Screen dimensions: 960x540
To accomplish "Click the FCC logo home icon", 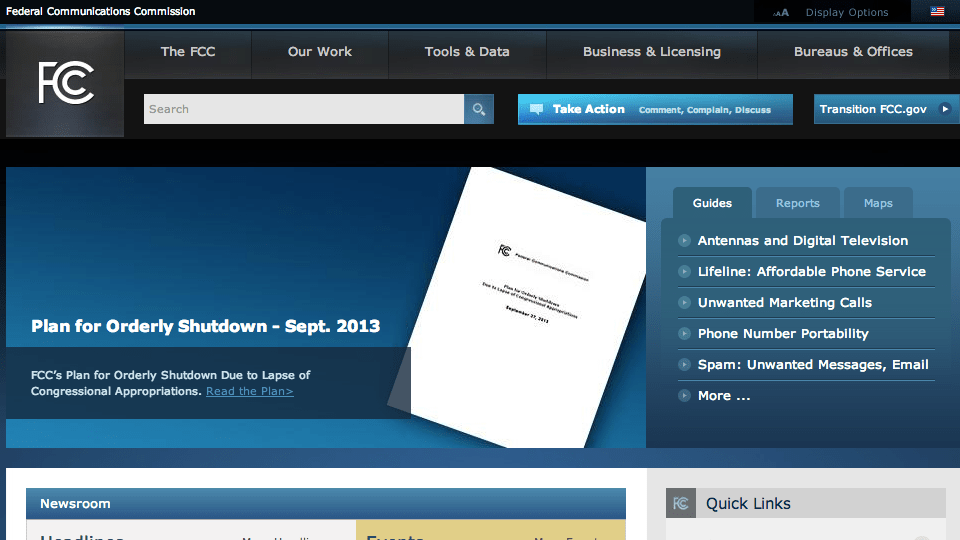I will click(65, 83).
